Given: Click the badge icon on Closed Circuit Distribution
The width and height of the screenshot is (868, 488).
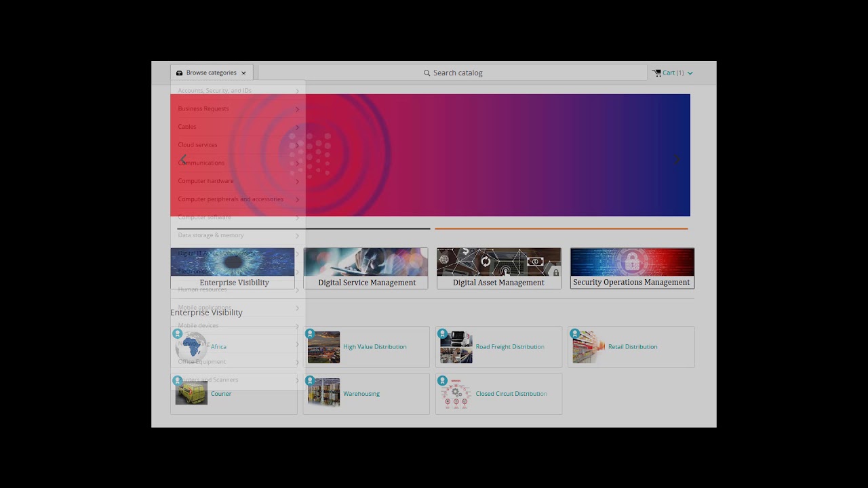Looking at the screenshot, I should 442,380.
